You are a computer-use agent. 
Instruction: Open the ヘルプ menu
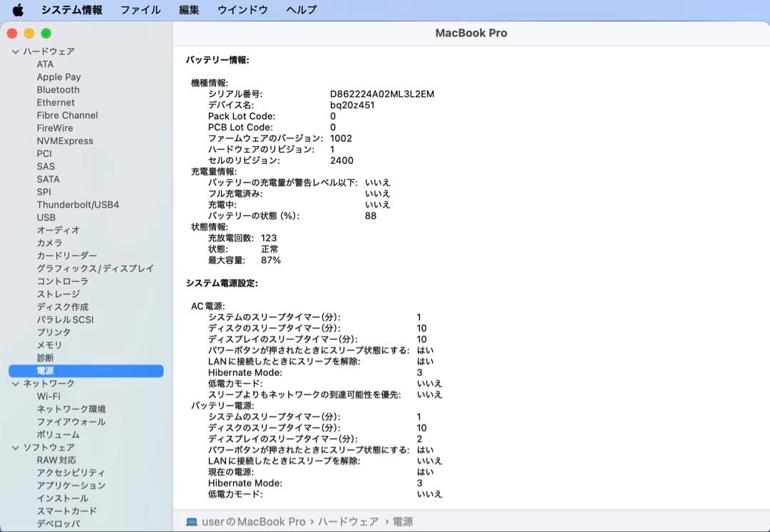point(301,10)
